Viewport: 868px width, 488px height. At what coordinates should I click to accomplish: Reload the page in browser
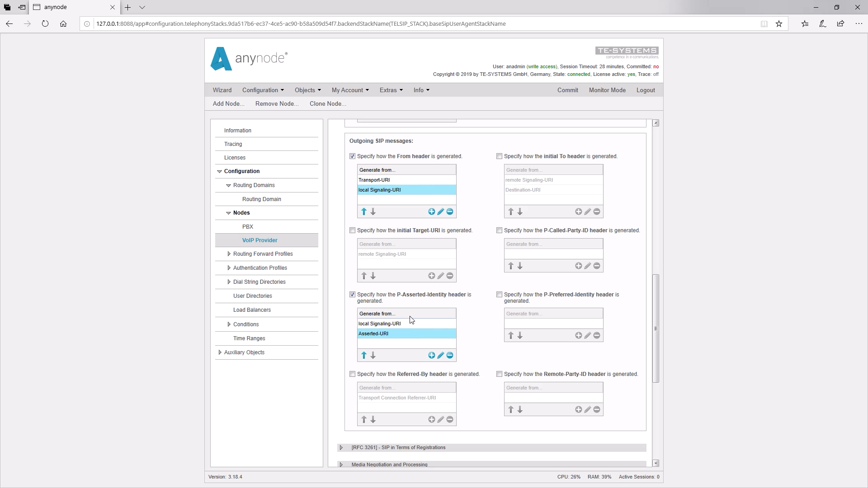pyautogui.click(x=45, y=23)
